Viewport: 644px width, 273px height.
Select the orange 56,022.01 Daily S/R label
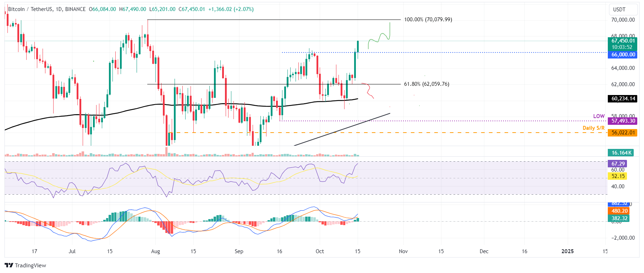tap(623, 133)
